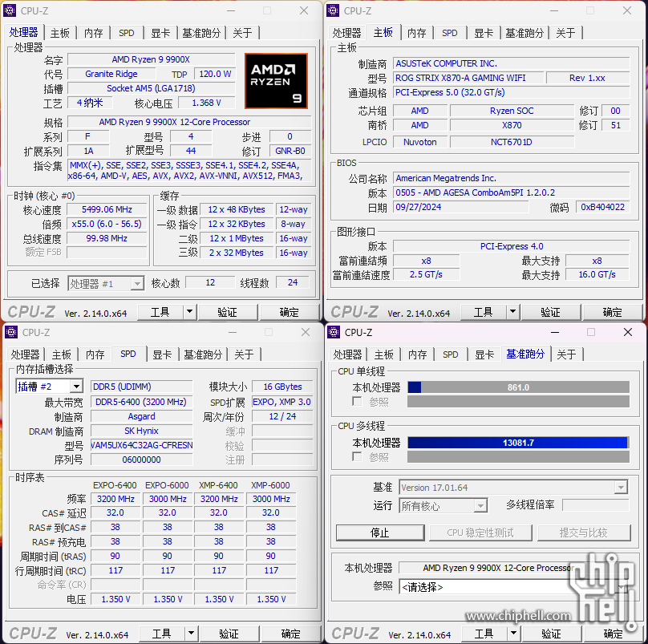This screenshot has width=648, height=644.
Task: Expand the 工具 arrow in the benchmark window
Action: (x=514, y=634)
